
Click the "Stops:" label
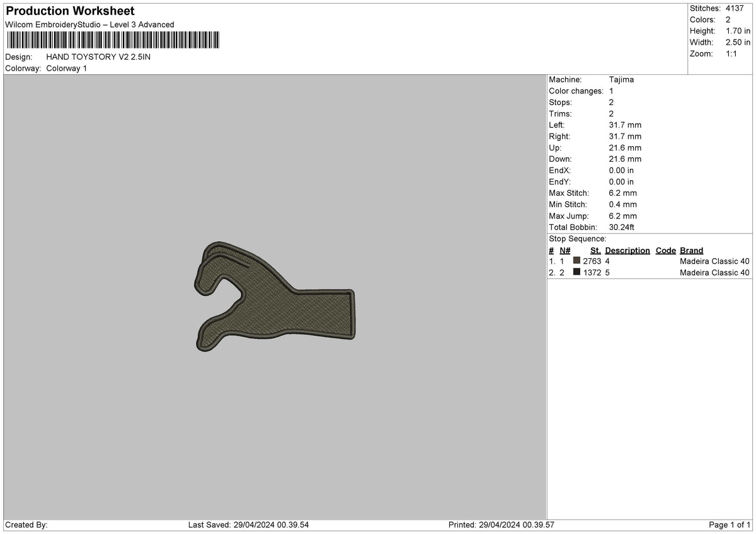[561, 102]
